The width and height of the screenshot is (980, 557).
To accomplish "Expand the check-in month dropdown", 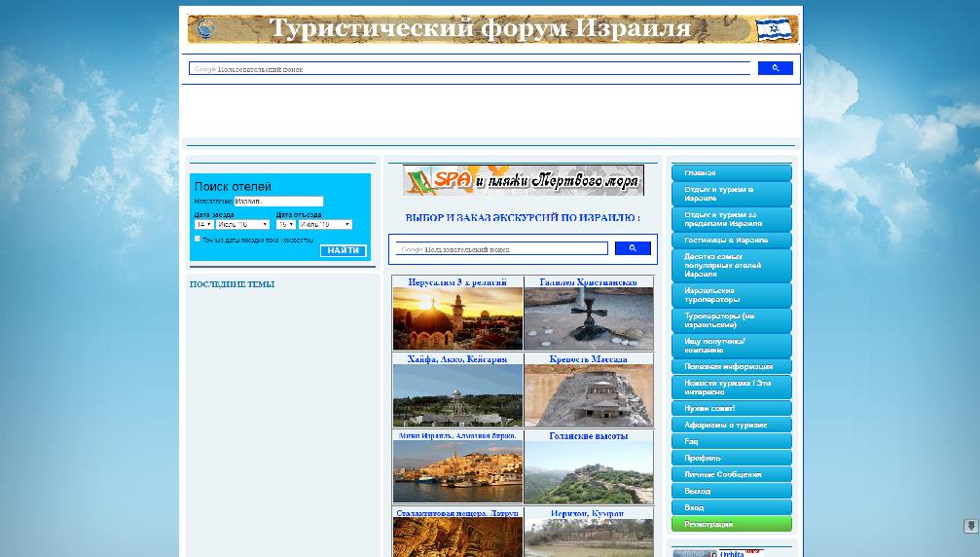I will 242,224.
